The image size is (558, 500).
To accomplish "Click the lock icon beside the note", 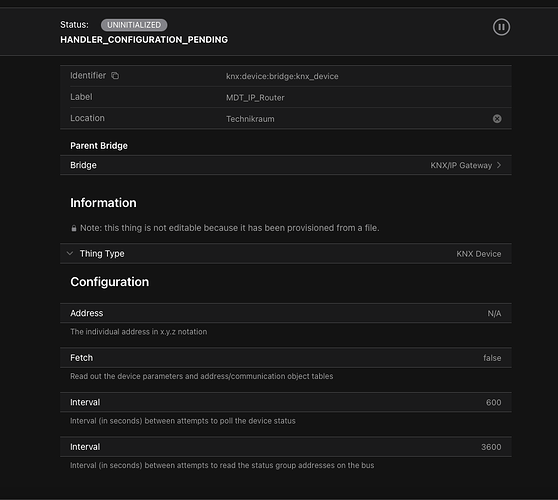I will click(x=74, y=228).
